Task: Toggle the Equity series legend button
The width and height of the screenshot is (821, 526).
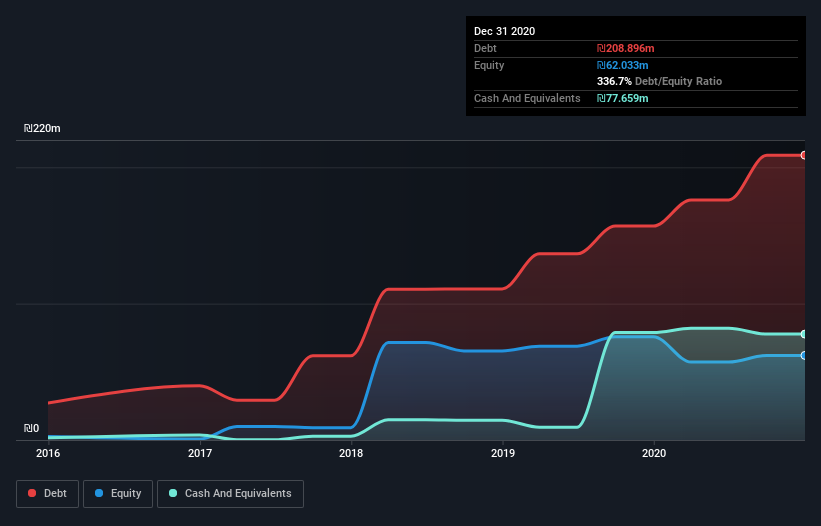Action: [x=118, y=494]
